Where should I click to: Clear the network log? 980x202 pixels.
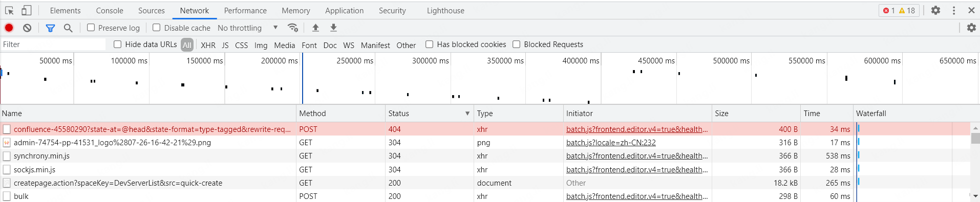[x=27, y=28]
